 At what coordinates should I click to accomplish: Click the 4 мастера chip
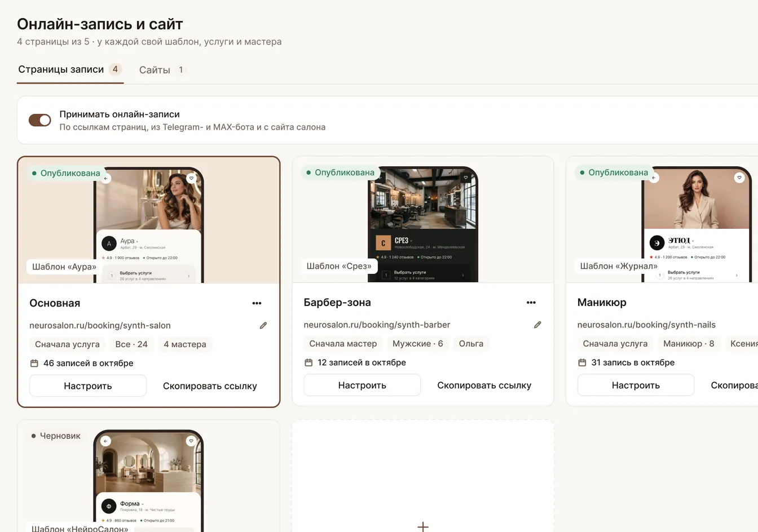point(185,344)
